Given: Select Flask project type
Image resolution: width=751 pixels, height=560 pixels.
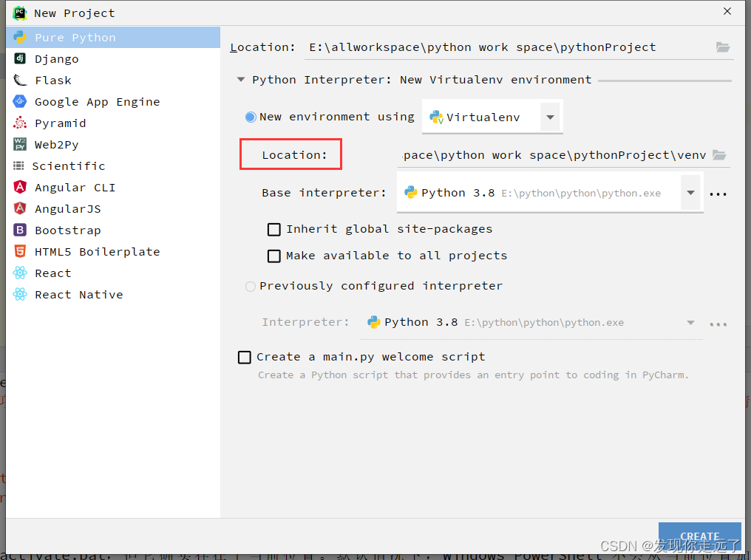Looking at the screenshot, I should coord(113,81).
